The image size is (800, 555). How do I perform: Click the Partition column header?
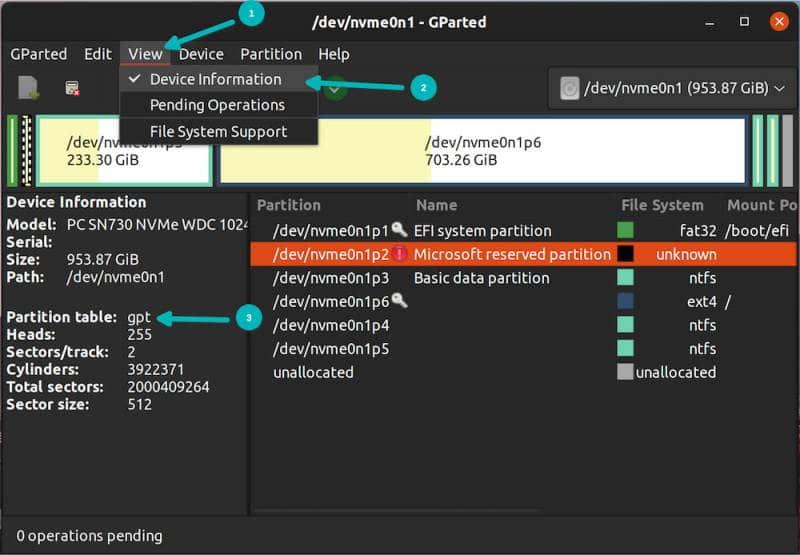point(289,205)
